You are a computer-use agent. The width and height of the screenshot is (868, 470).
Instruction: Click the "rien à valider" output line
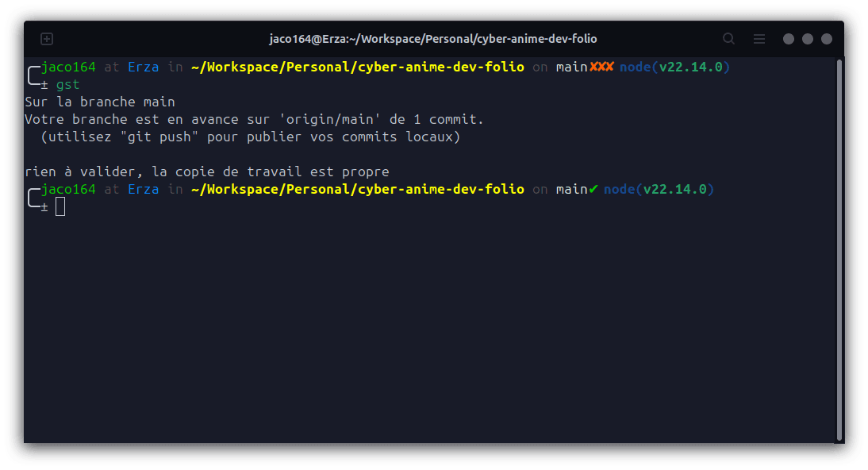tap(207, 171)
